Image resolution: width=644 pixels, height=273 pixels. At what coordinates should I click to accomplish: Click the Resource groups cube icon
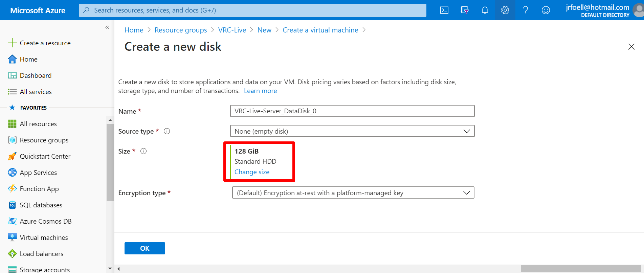pos(12,140)
